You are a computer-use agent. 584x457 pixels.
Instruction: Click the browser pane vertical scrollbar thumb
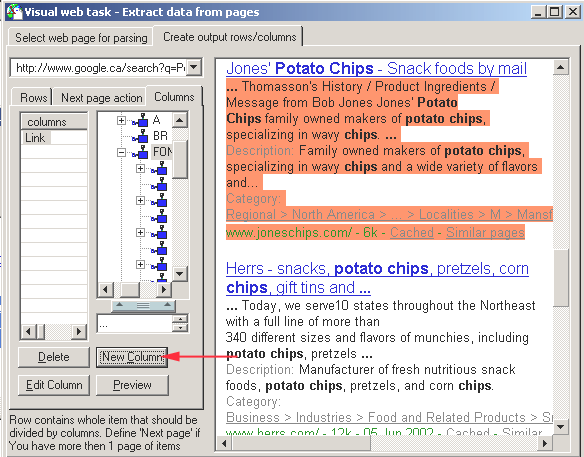pos(561,277)
